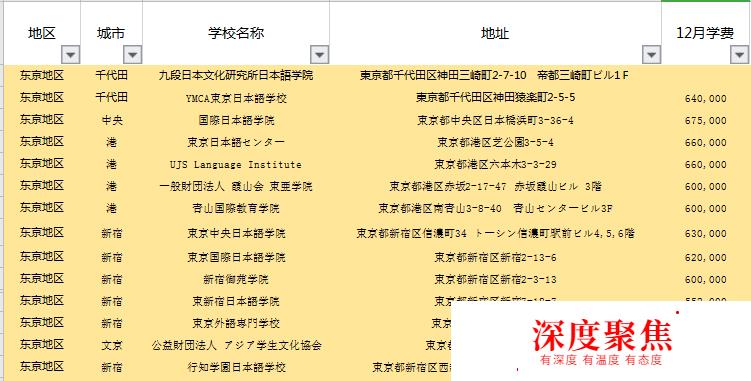Click the 新宿 cell in the 東京中央日本語学院 row
This screenshot has width=751, height=381.
[x=112, y=233]
